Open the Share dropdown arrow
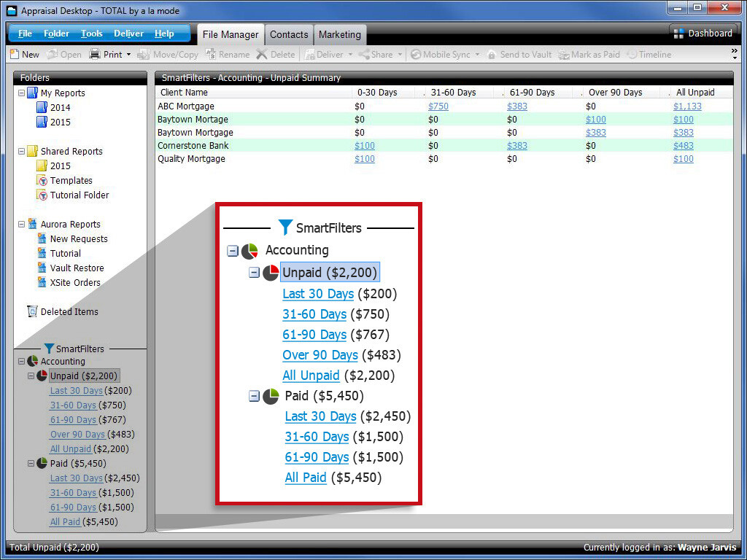747x560 pixels. [x=400, y=55]
